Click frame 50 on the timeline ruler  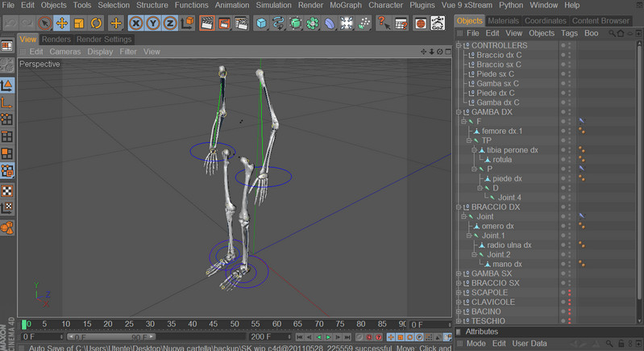tap(235, 324)
